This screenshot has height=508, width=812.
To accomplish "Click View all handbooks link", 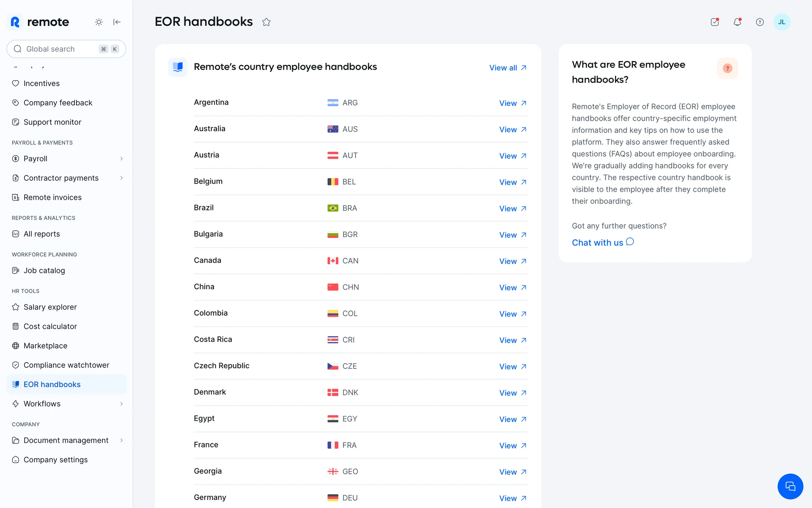I will click(507, 68).
